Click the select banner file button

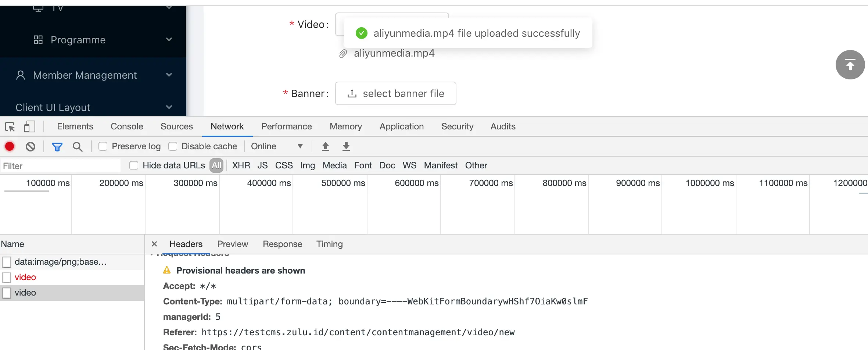[x=395, y=93]
